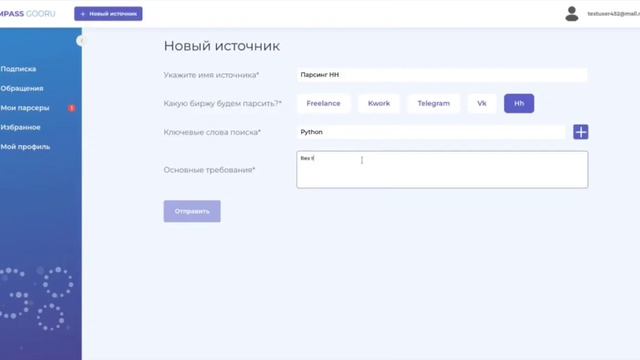The width and height of the screenshot is (640, 360).
Task: Open the Подписка sidebar item
Action: click(x=18, y=69)
